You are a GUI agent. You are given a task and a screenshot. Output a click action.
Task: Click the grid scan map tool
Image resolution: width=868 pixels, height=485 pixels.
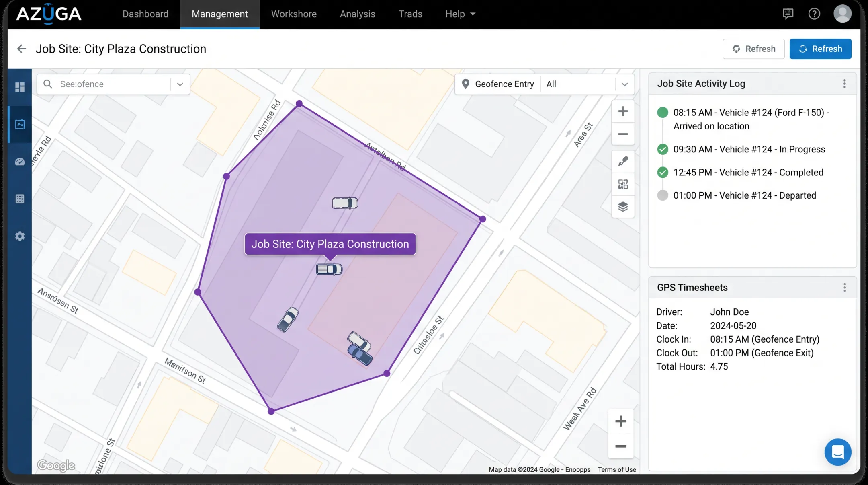(623, 184)
